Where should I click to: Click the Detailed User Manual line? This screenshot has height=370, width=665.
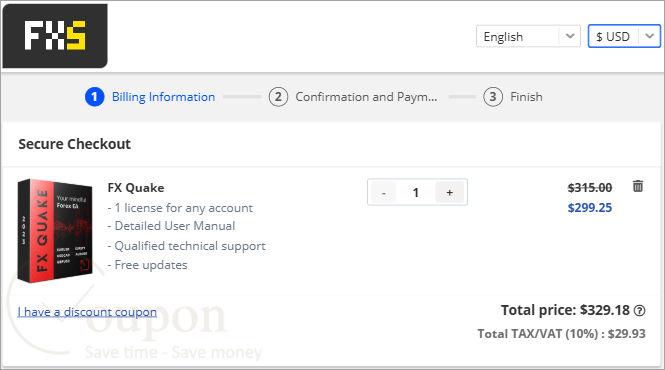click(171, 226)
